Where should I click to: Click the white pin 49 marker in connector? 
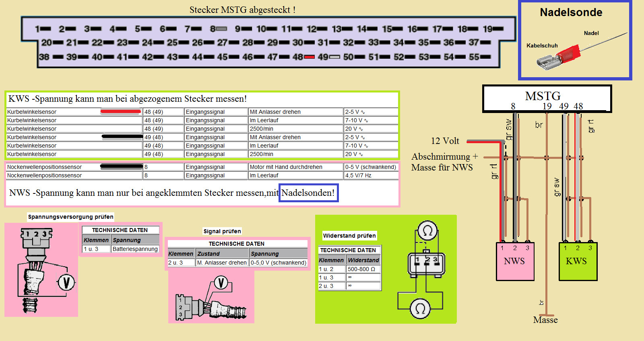[x=334, y=57]
